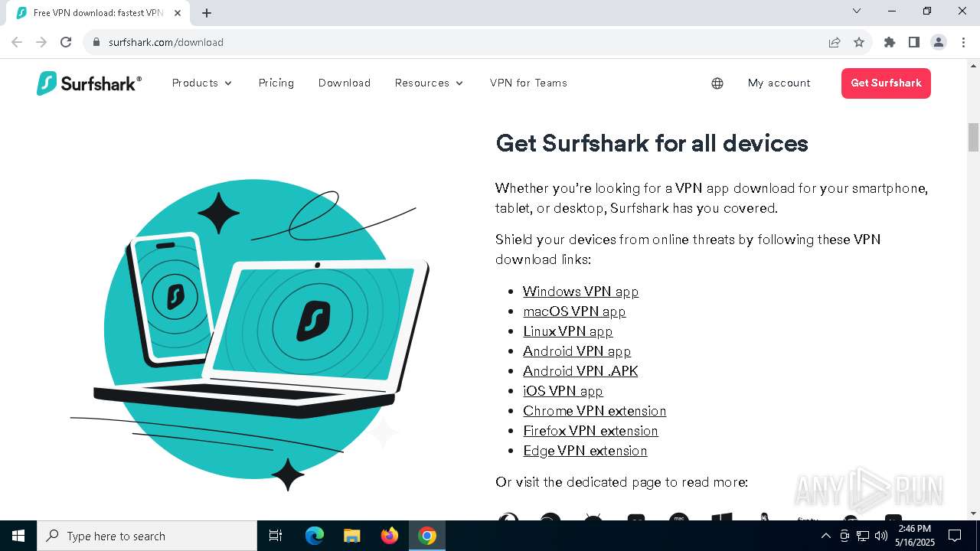980x551 pixels.
Task: Click the Chrome taskbar icon
Action: [x=427, y=536]
